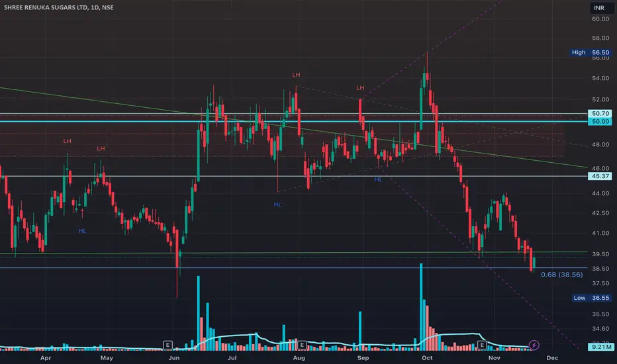Image resolution: width=617 pixels, height=364 pixels.
Task: Click the Oct label on time axis
Action: pos(427,357)
